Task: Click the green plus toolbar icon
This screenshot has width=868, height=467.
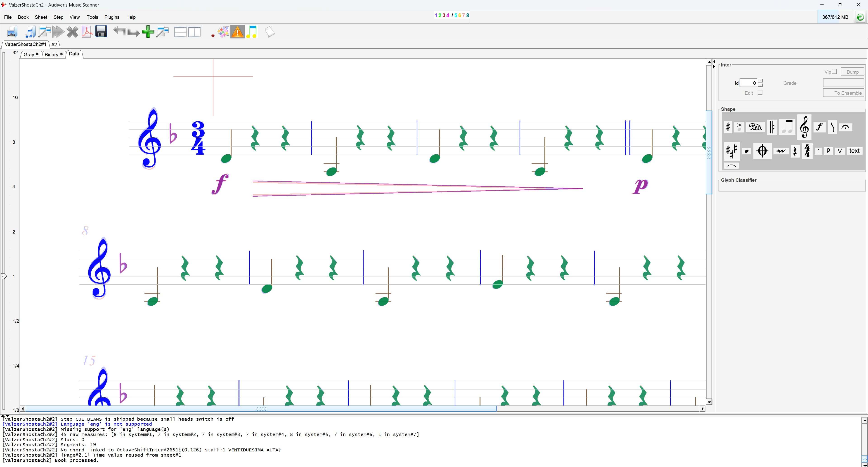Action: tap(148, 32)
